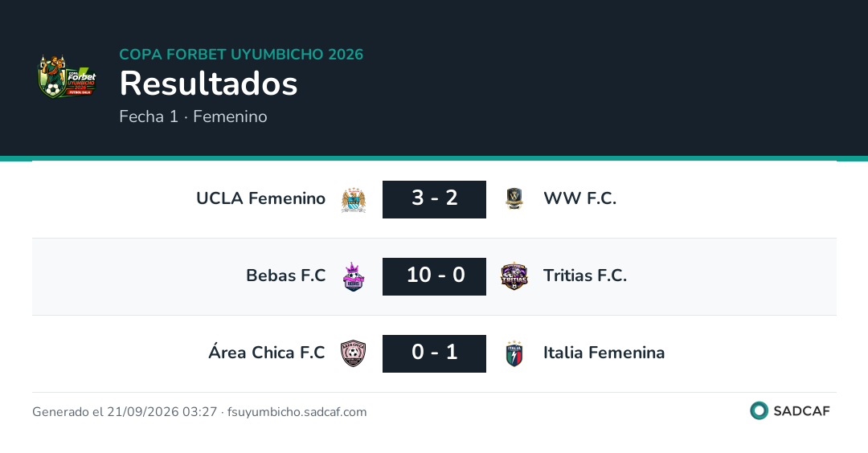This screenshot has width=868, height=453.
Task: Click the Italia Femenina tricolor badge
Action: click(514, 353)
